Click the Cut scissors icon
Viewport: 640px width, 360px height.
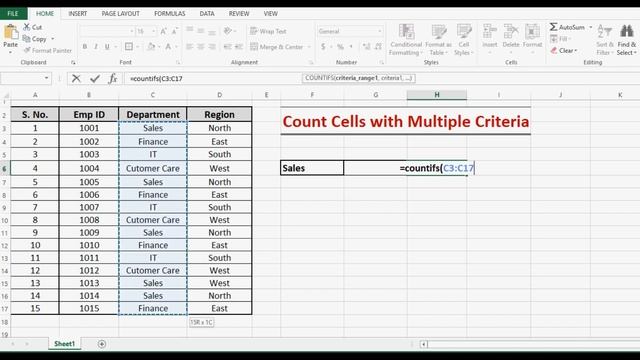click(x=27, y=27)
